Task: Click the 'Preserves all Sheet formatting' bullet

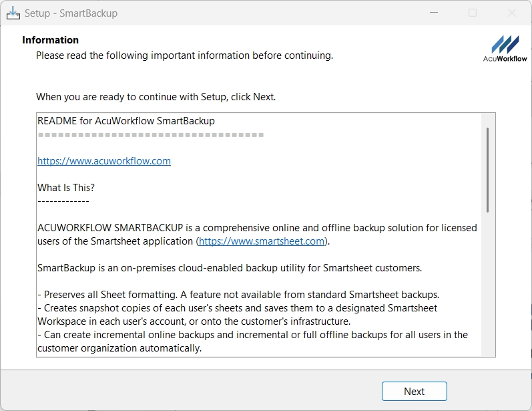Action: pos(238,295)
